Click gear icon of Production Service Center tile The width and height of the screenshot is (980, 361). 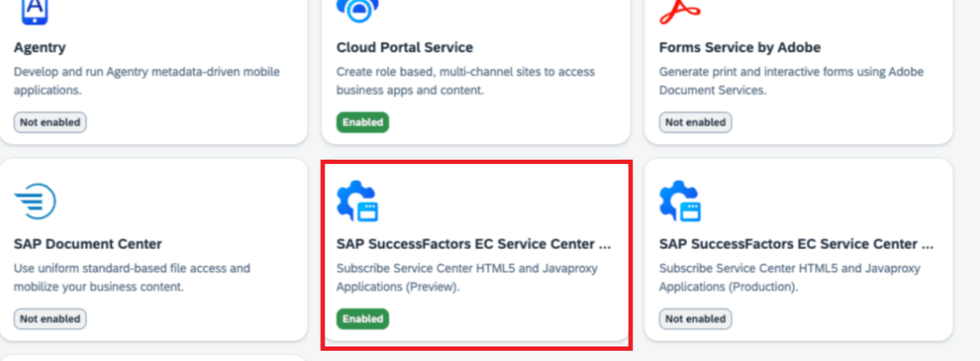pos(680,201)
